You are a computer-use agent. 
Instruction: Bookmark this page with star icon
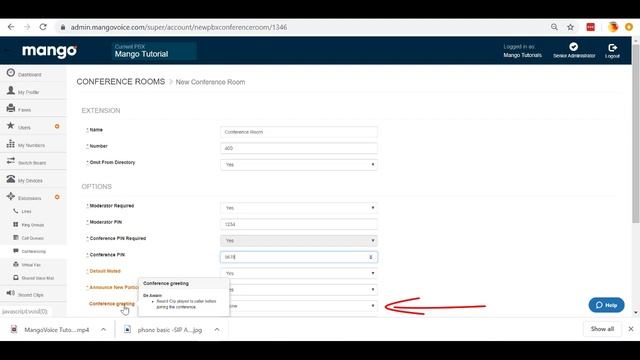pyautogui.click(x=570, y=27)
